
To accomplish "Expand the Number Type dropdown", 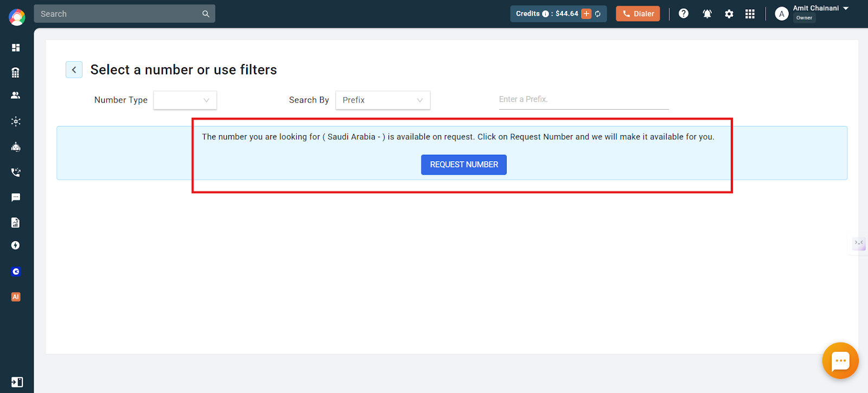I will (x=185, y=100).
